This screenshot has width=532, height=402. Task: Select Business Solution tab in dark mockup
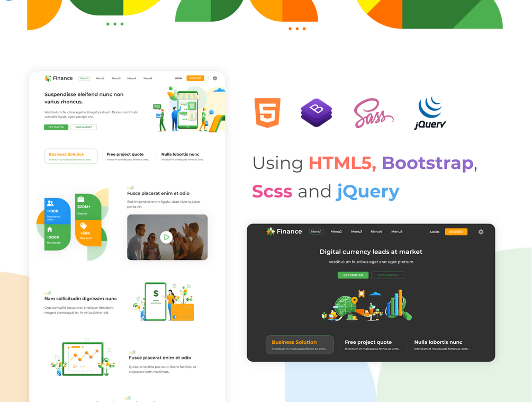tap(300, 345)
